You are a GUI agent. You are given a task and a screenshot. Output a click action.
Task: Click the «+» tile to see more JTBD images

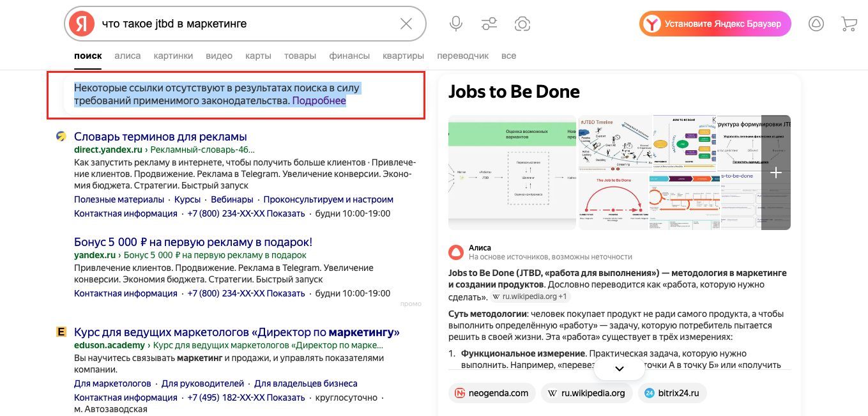[x=775, y=173]
